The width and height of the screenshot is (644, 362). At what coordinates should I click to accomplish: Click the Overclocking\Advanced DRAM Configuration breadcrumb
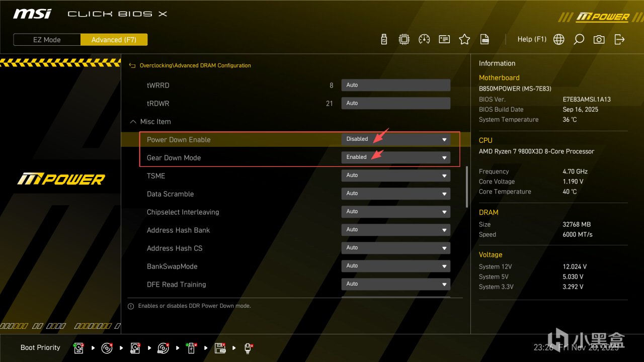195,65
